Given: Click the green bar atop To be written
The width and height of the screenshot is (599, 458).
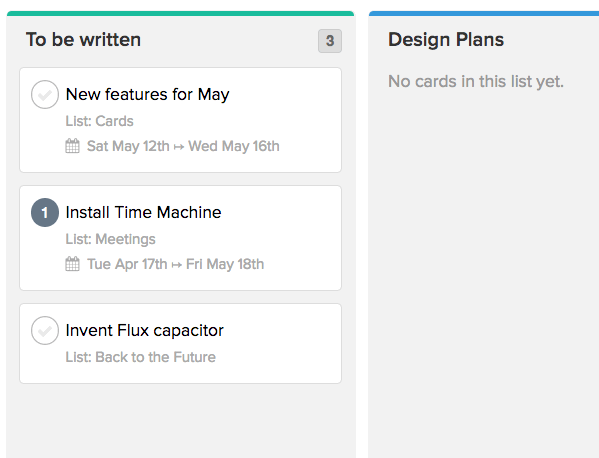Looking at the screenshot, I should coord(180,13).
